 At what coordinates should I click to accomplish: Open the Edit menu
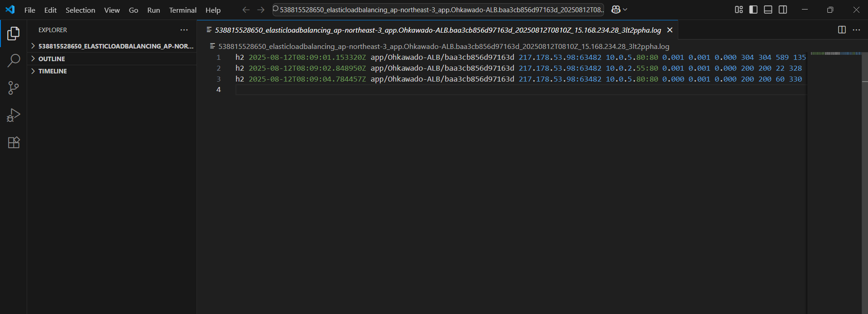click(x=50, y=10)
